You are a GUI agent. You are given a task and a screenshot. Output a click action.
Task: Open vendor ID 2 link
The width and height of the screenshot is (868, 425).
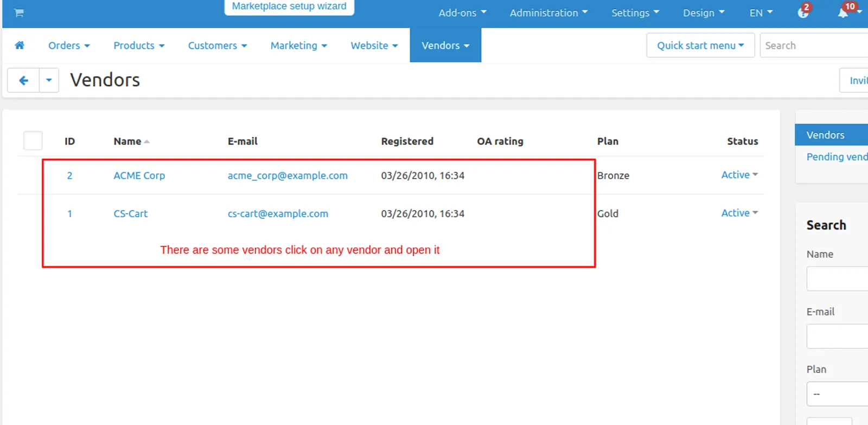[x=69, y=175]
